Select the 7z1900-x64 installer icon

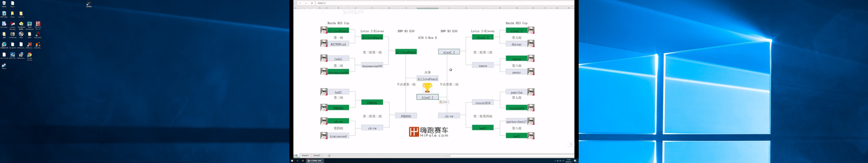click(x=12, y=35)
